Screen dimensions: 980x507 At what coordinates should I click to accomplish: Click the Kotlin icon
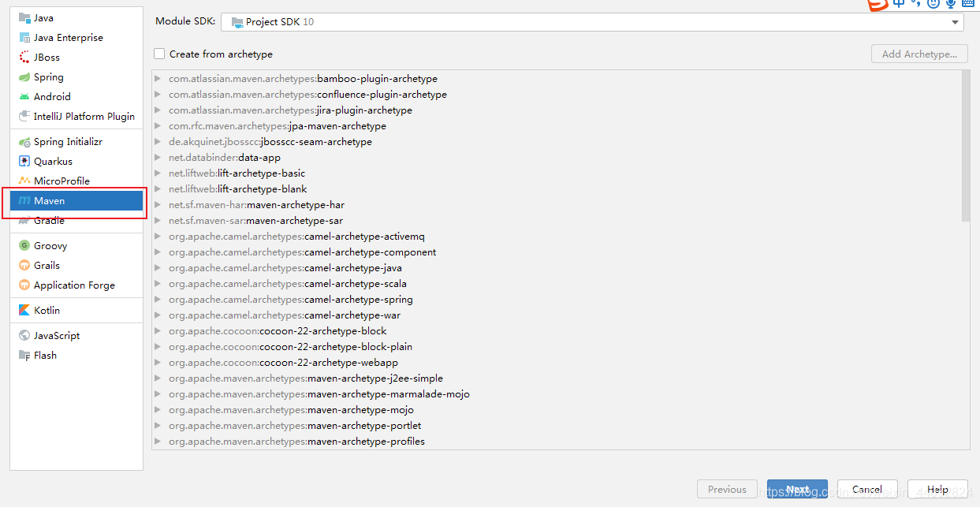(24, 310)
